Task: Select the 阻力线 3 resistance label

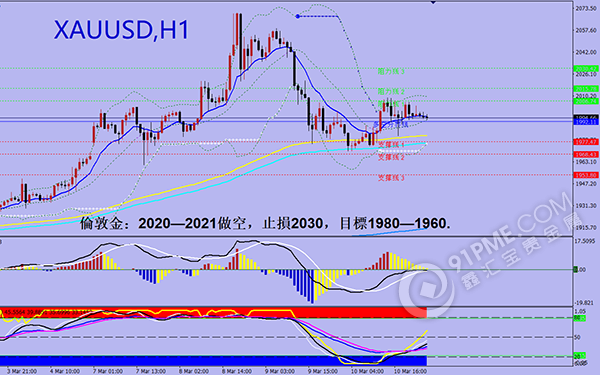Action: [391, 71]
